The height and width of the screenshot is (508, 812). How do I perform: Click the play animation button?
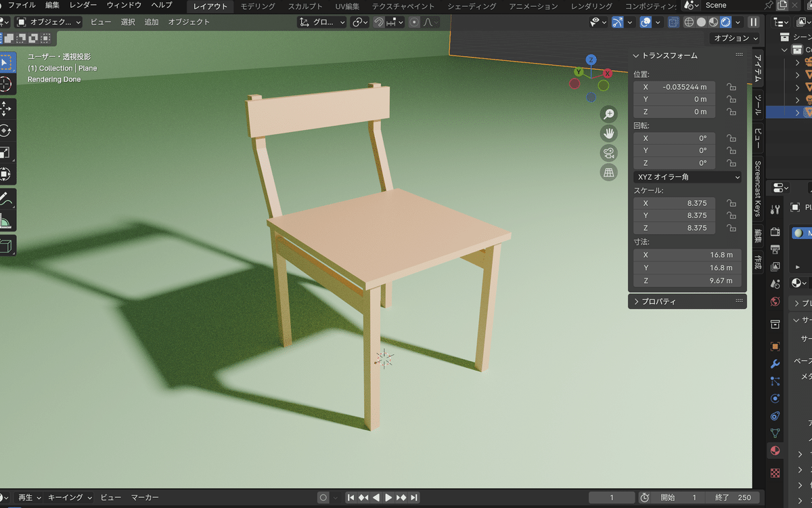[x=388, y=498]
